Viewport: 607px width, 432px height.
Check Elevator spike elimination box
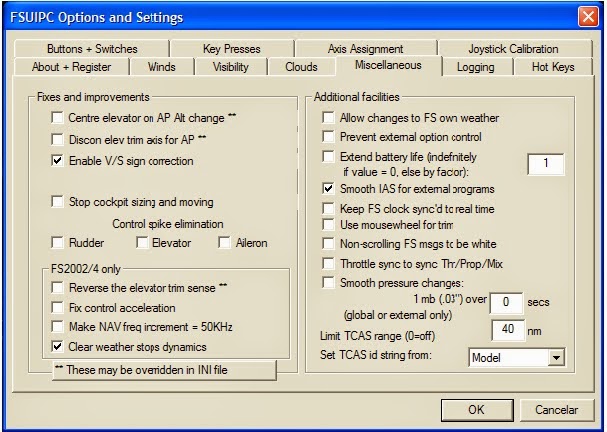coord(142,242)
